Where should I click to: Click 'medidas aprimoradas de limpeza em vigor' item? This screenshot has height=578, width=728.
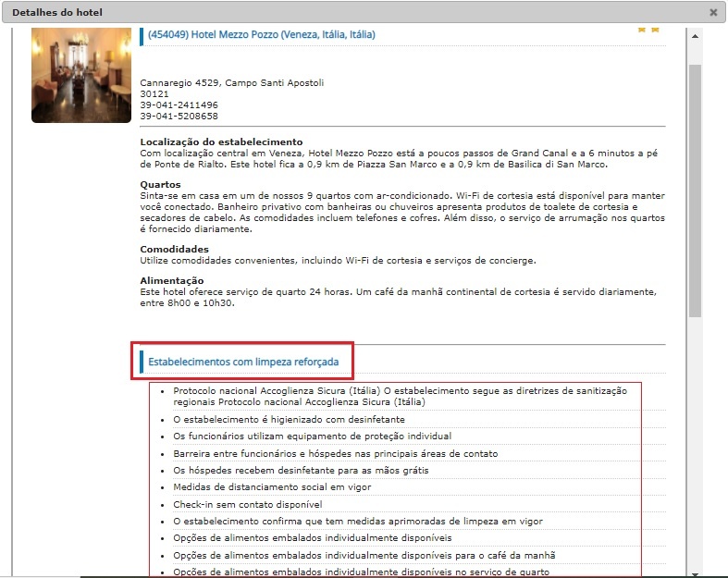[x=358, y=521]
